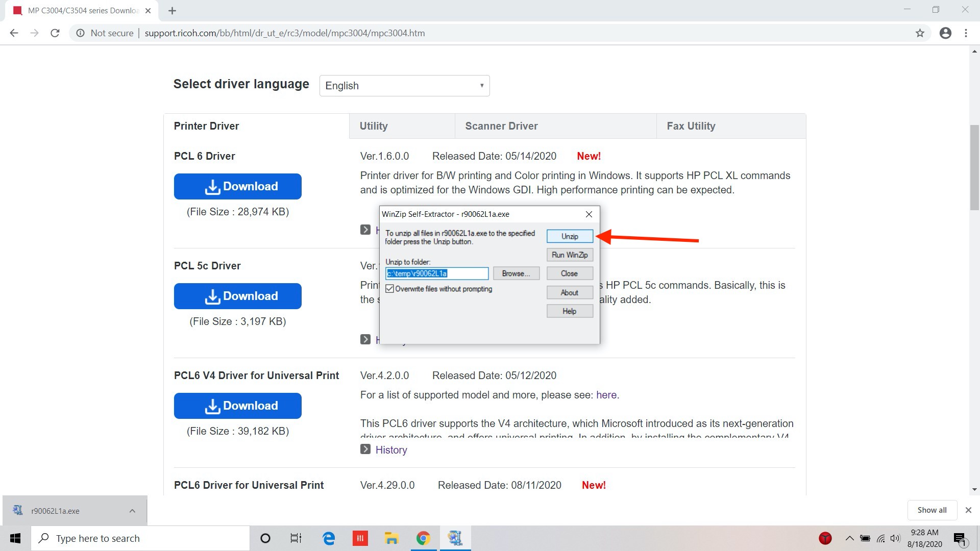Open the About button in WinZip dialog
The image size is (980, 551).
click(x=570, y=292)
